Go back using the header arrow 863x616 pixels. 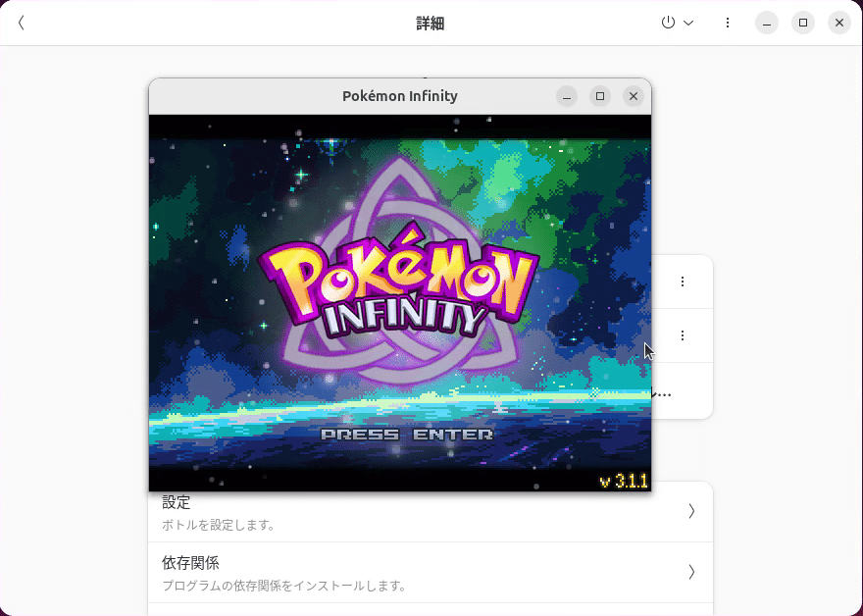point(21,23)
